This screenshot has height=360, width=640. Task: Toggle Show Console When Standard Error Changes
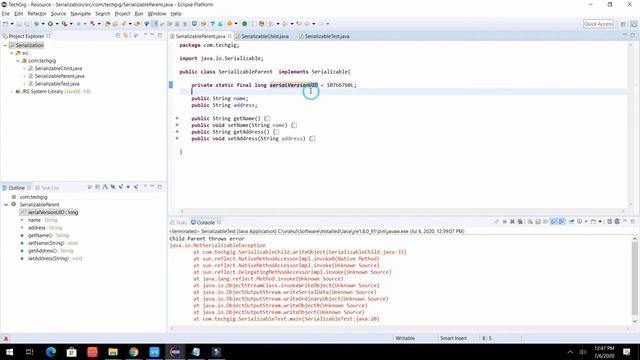tap(562, 221)
